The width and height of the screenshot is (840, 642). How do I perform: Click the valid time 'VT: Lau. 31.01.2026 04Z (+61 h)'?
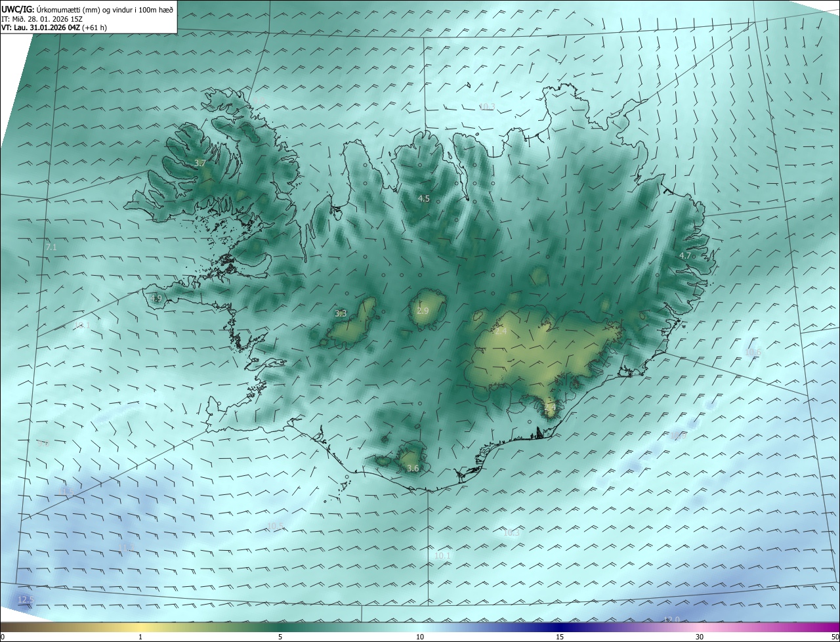(x=54, y=28)
